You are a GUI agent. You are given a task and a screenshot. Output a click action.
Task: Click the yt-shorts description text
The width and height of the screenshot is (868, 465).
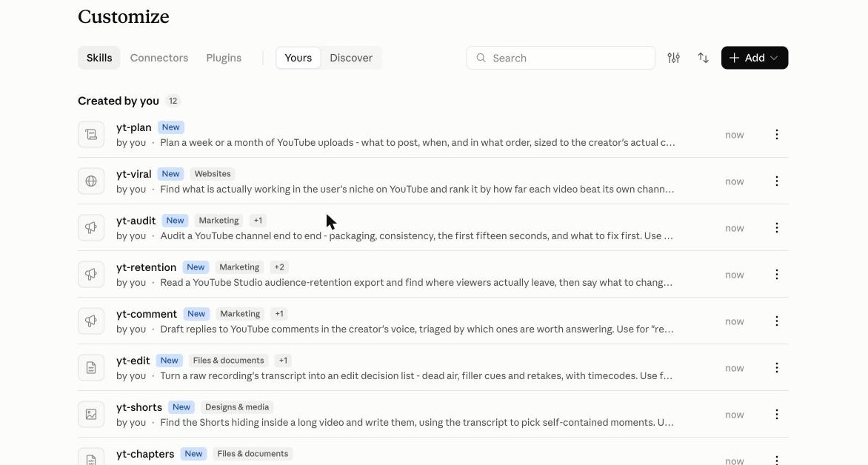click(x=417, y=422)
